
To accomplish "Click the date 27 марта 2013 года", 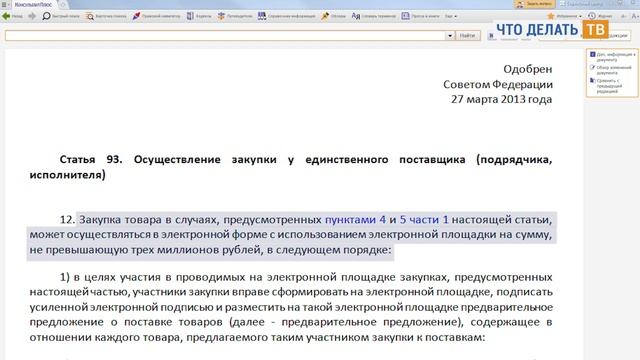I will 502,99.
